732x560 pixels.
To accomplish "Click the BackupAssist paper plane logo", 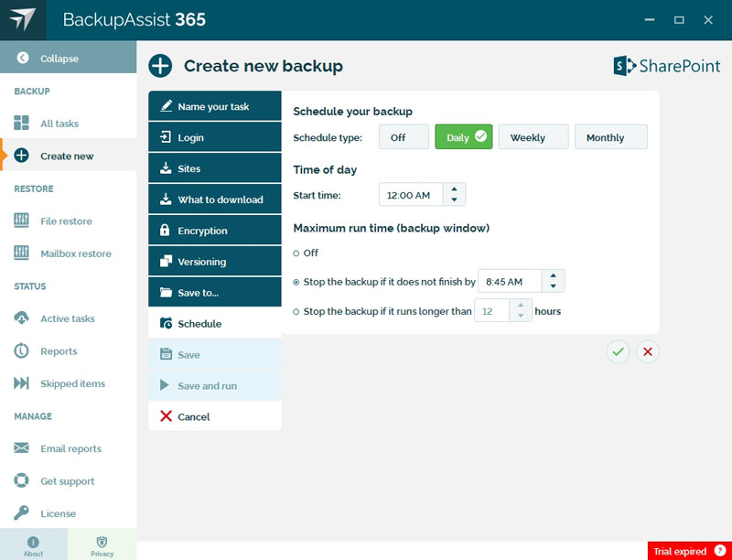I will coord(23,19).
